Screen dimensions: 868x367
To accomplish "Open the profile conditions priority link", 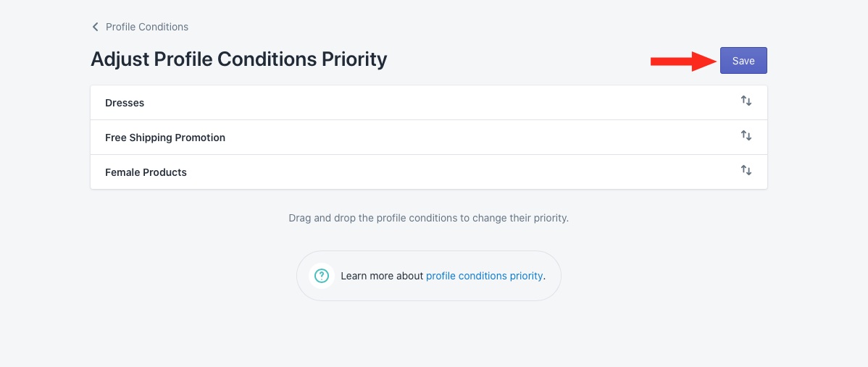I will (485, 276).
